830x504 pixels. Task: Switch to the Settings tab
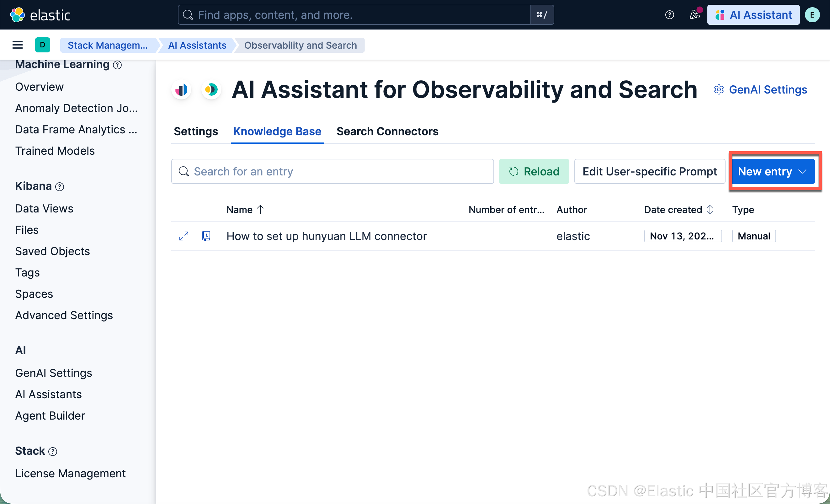196,131
